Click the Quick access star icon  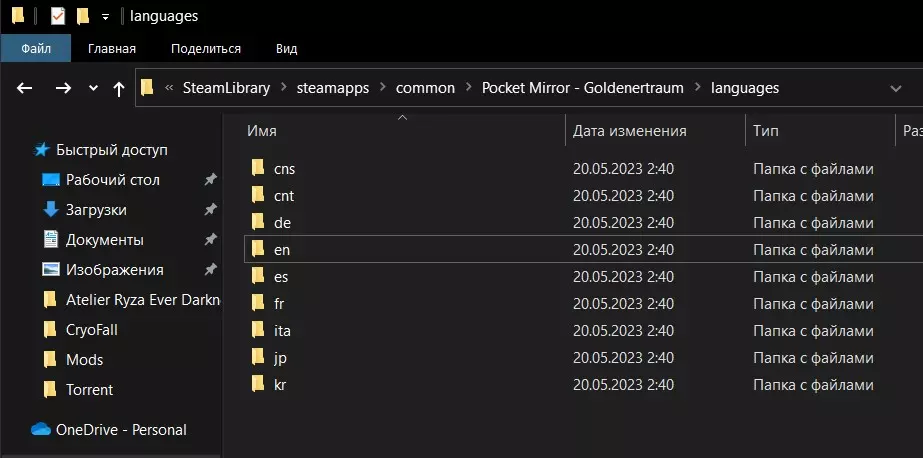[41, 150]
